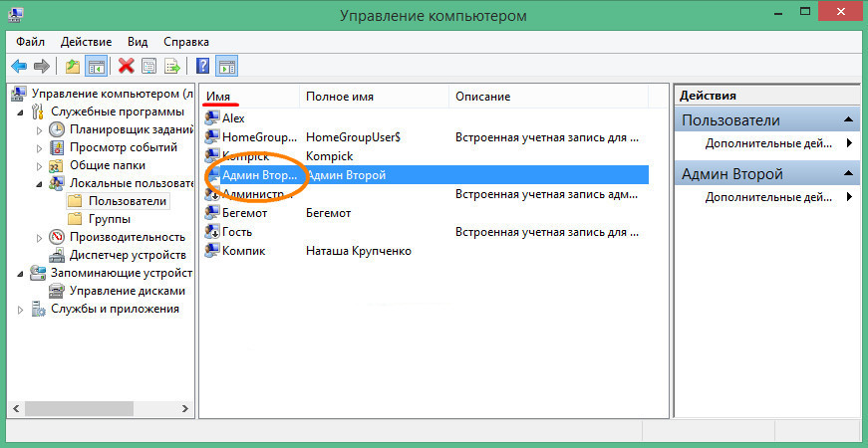
Task: Click the Производительность icon
Action: (57, 237)
